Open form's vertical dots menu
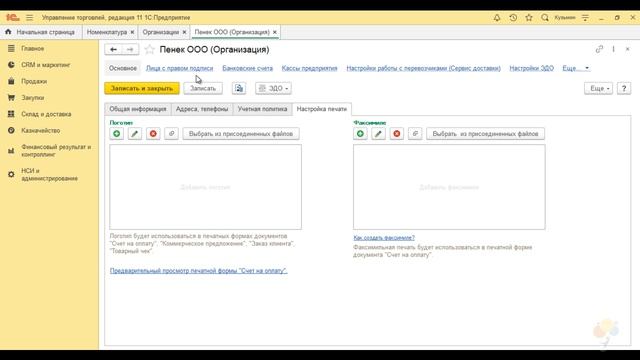640x360 pixels. (x=613, y=49)
